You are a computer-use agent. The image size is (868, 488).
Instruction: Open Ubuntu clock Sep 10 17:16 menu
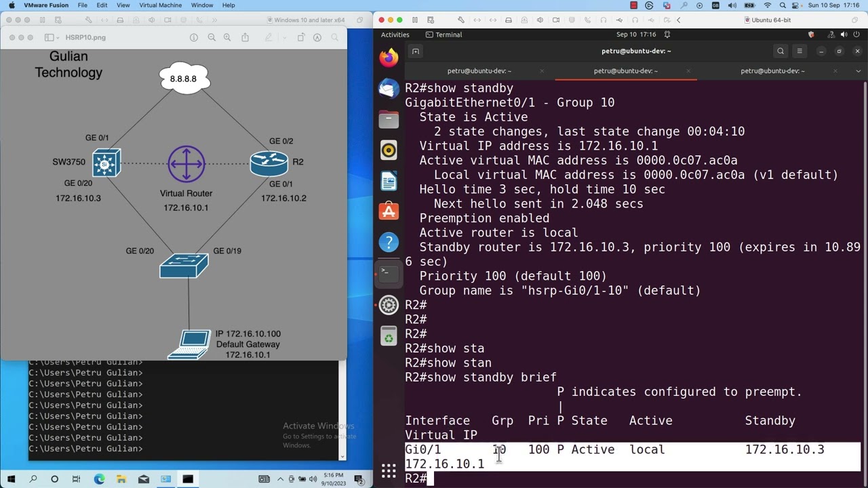[x=636, y=35]
